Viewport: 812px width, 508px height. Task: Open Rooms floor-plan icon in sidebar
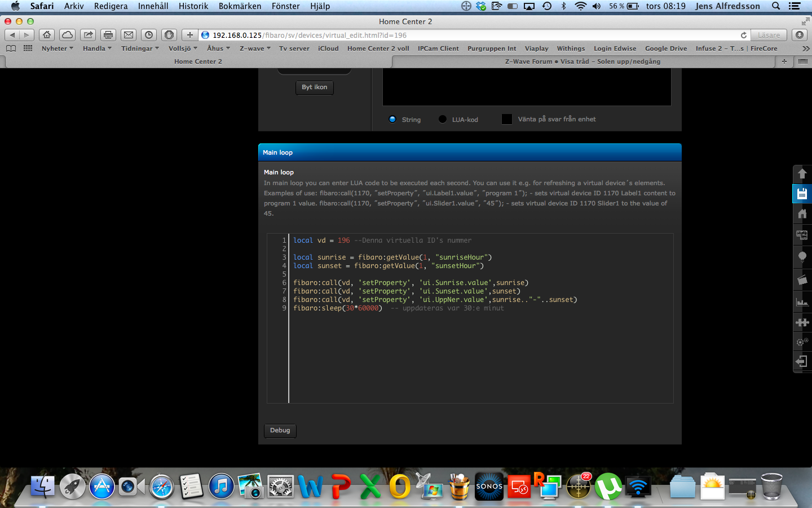coord(802,234)
